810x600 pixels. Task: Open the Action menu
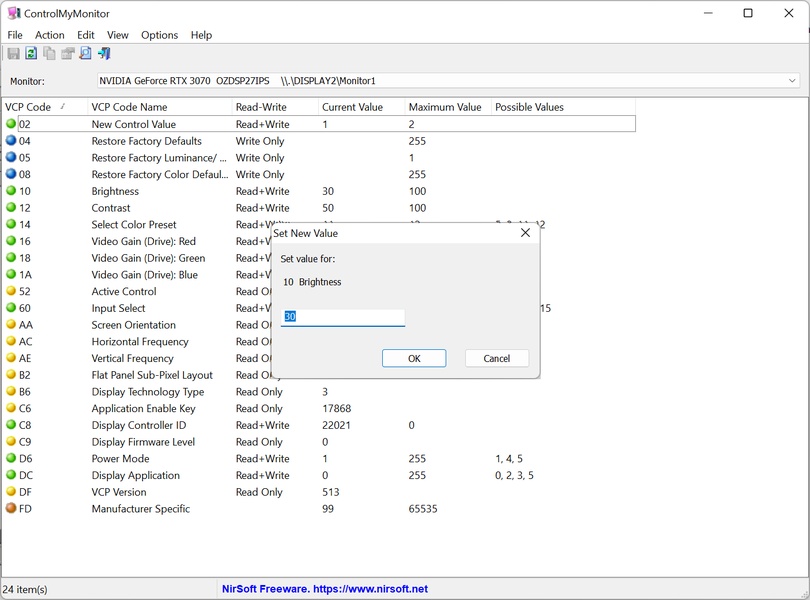tap(49, 35)
